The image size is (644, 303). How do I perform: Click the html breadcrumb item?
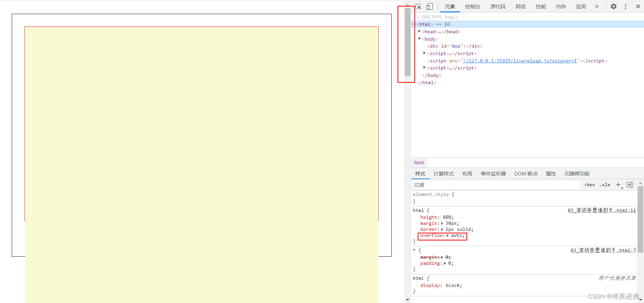419,162
